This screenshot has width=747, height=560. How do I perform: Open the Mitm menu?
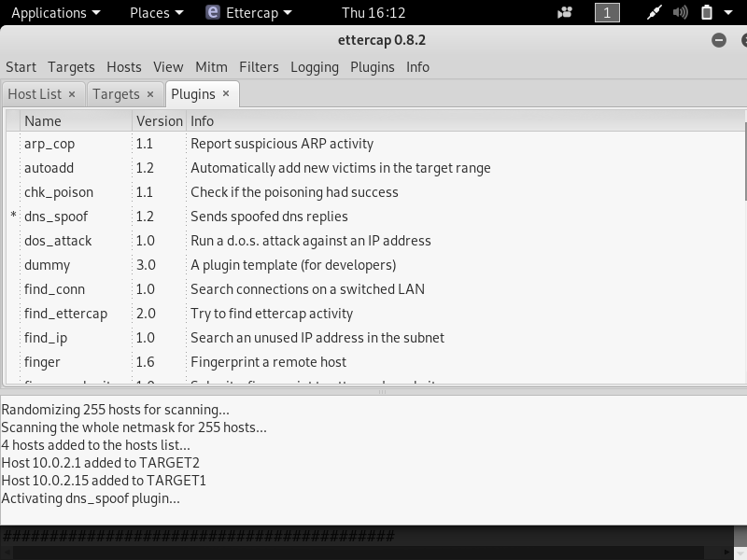[211, 67]
